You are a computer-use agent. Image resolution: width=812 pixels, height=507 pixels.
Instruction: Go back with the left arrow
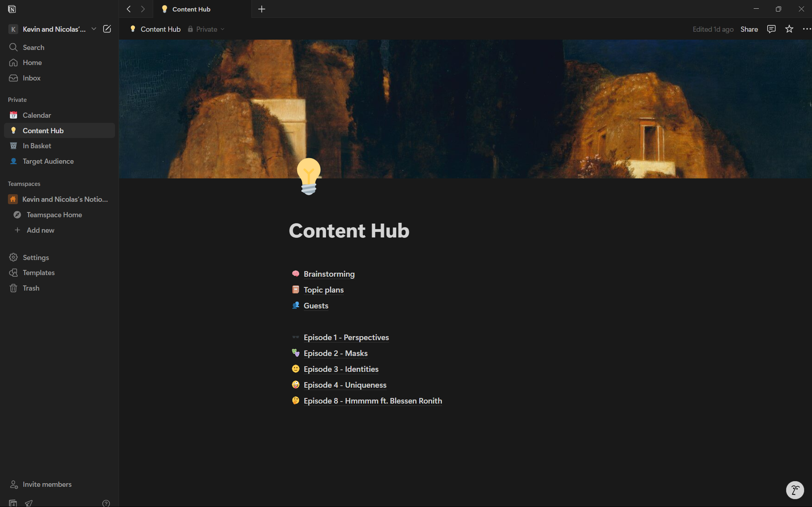129,9
